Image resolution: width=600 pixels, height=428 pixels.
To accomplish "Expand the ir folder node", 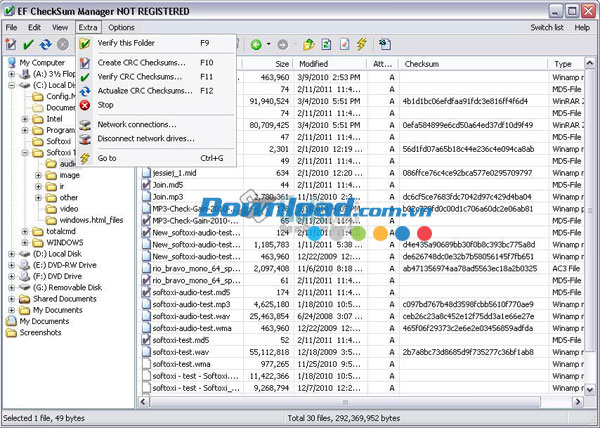I will pyautogui.click(x=38, y=186).
